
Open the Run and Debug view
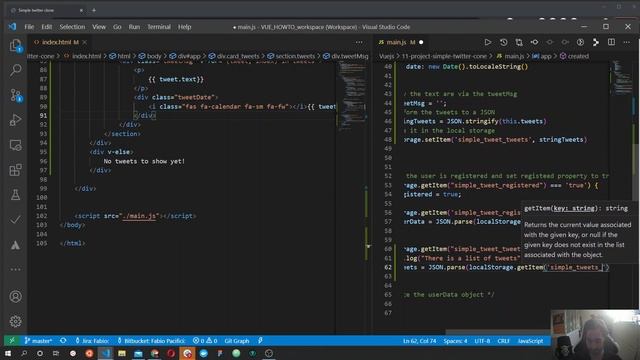click(x=16, y=120)
